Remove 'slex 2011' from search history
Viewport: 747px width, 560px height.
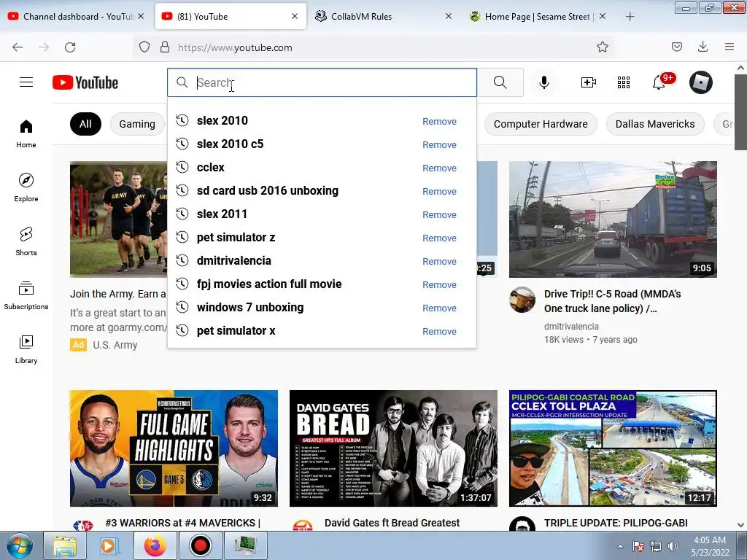[439, 215]
